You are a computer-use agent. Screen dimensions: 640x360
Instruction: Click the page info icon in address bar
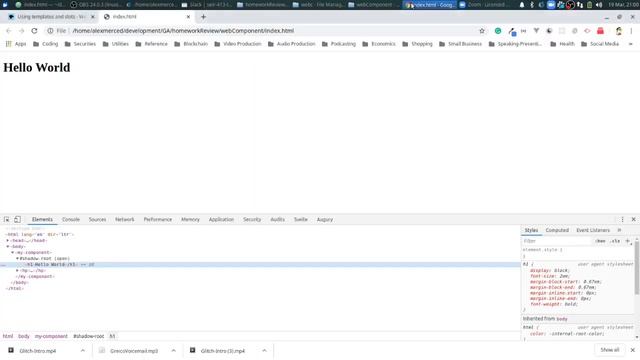50,31
